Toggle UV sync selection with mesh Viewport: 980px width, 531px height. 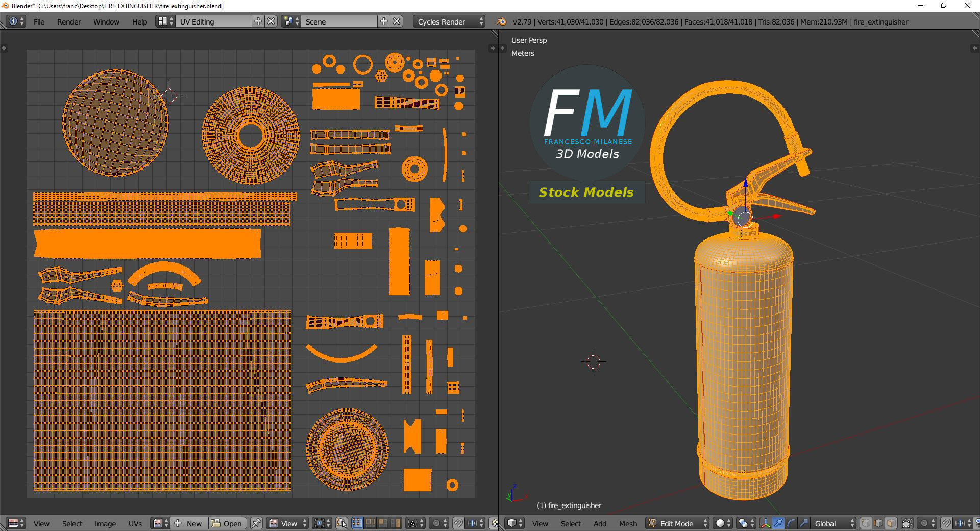[x=342, y=523]
